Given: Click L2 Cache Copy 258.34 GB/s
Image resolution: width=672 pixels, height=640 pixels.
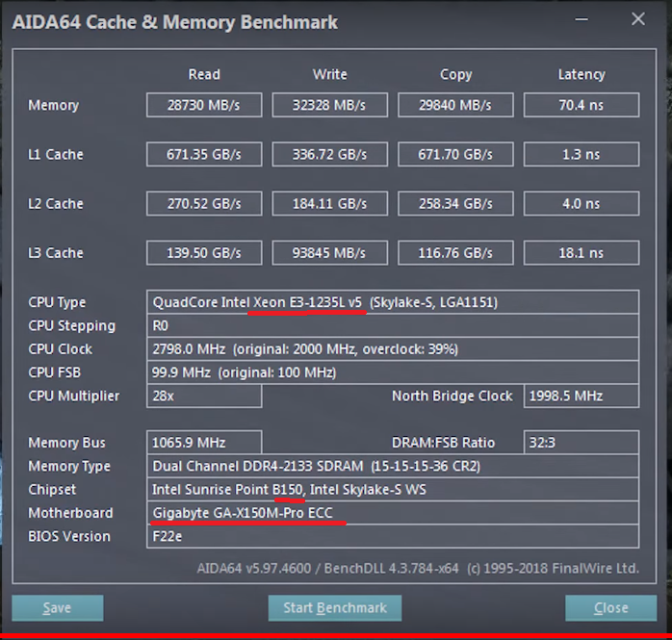Looking at the screenshot, I should tap(455, 203).
